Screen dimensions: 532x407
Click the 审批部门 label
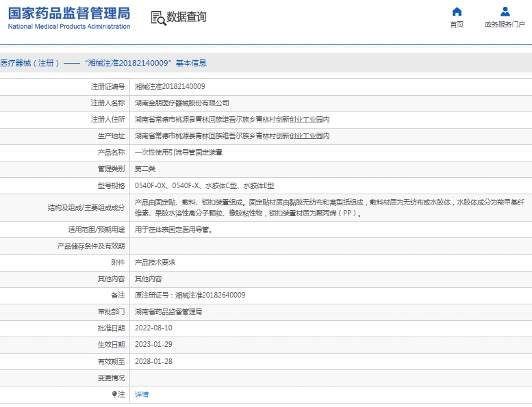[x=112, y=312]
